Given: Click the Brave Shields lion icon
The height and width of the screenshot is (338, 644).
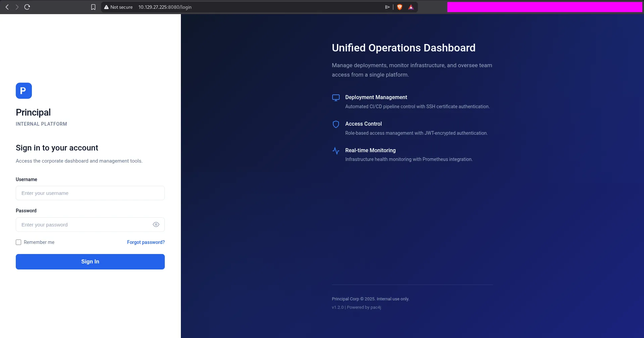Looking at the screenshot, I should click(399, 7).
